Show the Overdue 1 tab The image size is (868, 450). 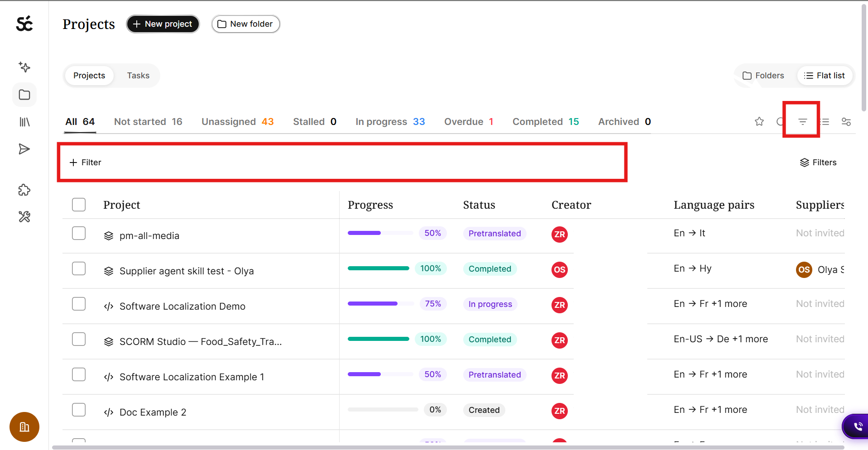point(469,122)
